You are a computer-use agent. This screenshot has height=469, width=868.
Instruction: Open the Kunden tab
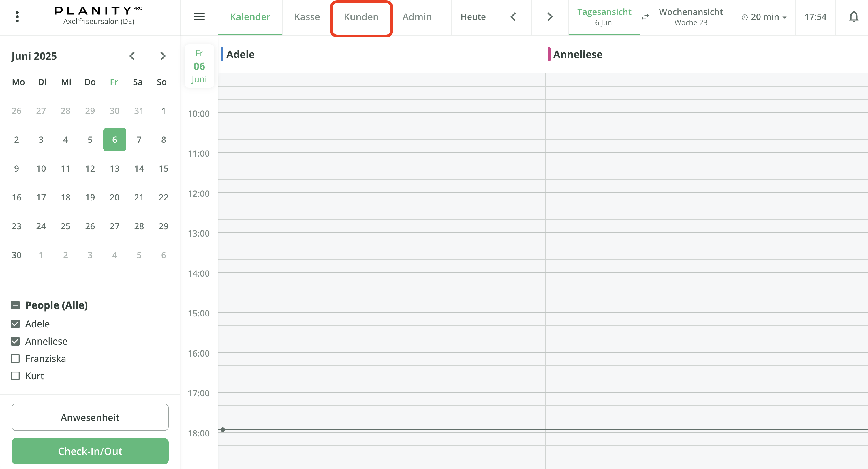point(361,17)
